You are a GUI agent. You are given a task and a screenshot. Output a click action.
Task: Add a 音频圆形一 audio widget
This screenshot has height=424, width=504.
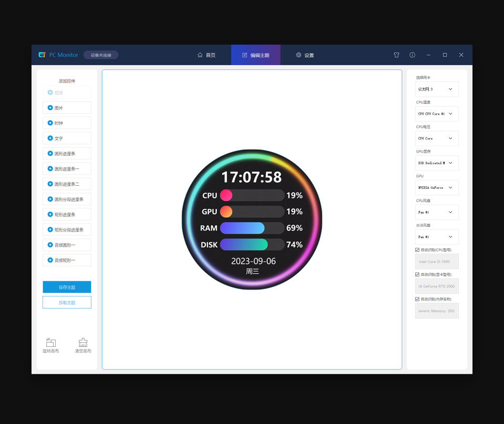67,245
